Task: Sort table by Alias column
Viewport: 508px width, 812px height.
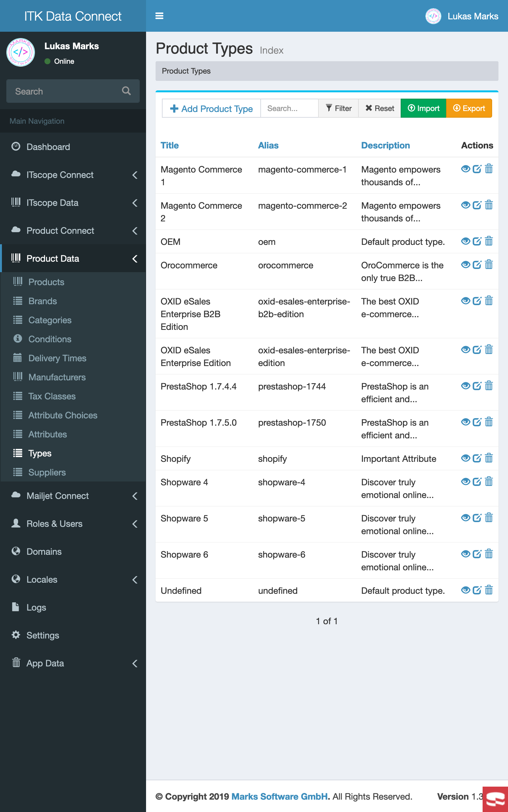Action: [x=268, y=145]
